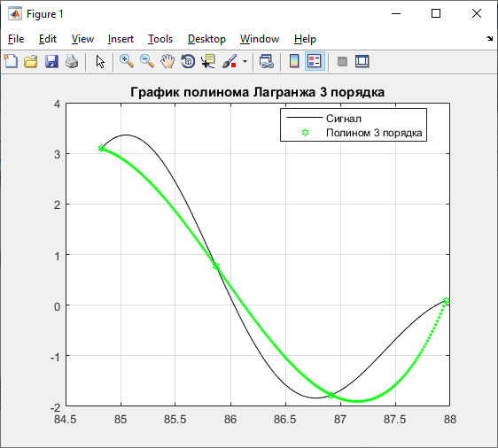Activate the Zoom In magnifier tool
Viewport: 498px width, 448px height.
click(127, 61)
